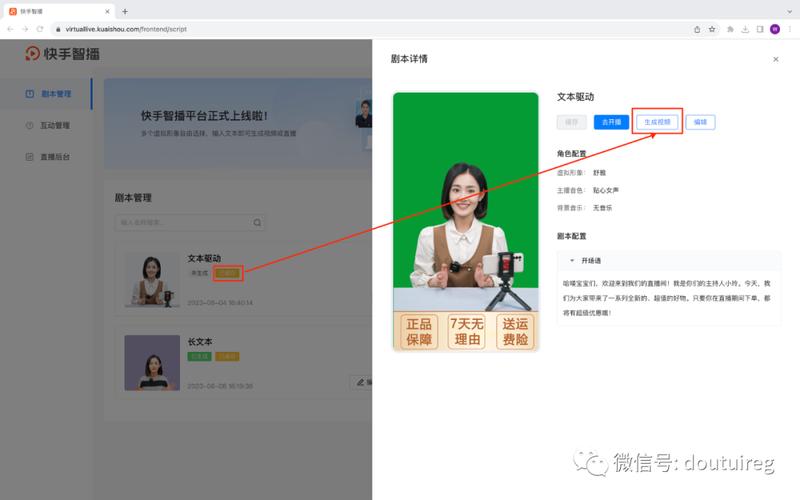Click the pencil edit icon on 长文本 card
Viewport: 800px width, 500px height.
pos(361,382)
